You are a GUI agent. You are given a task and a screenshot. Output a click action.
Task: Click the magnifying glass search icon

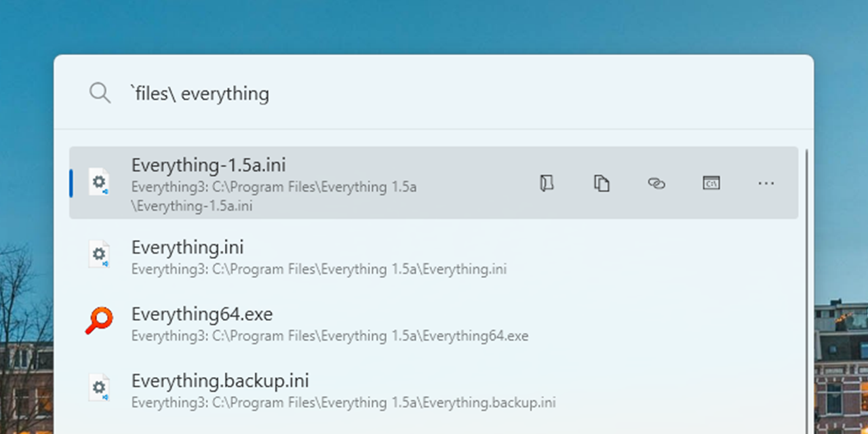[x=100, y=93]
